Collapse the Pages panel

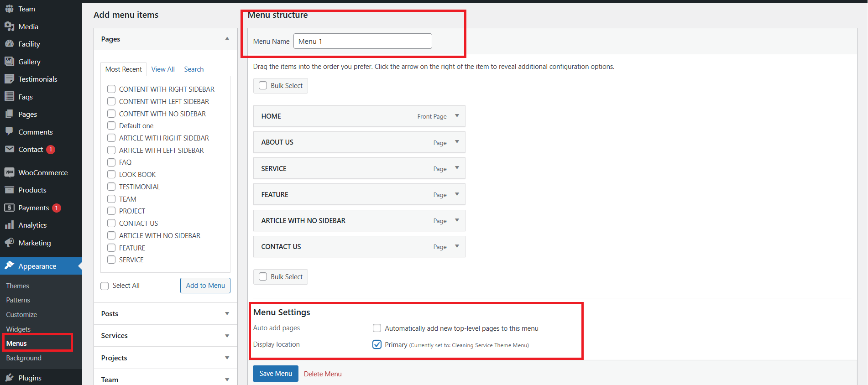(227, 39)
